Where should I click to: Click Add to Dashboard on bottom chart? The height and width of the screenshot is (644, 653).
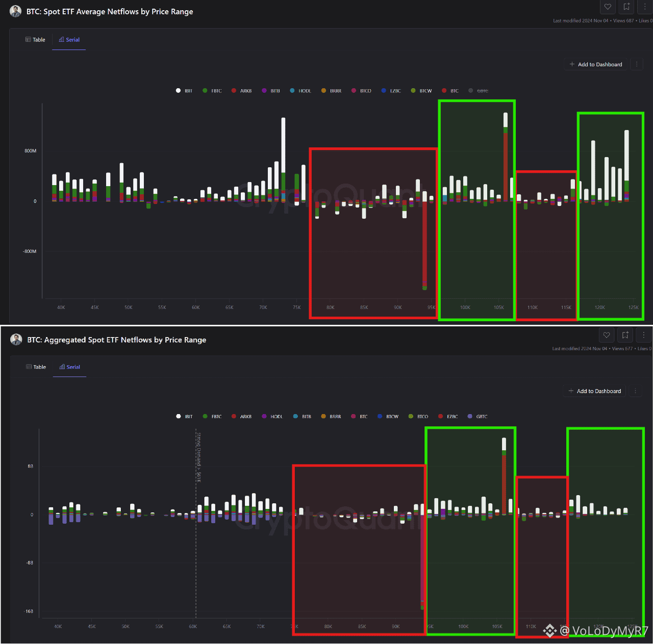point(595,391)
